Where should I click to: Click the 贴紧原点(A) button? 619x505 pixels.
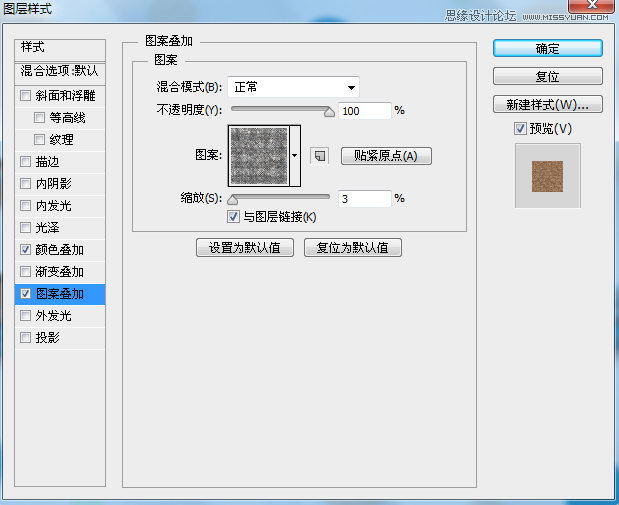[386, 156]
